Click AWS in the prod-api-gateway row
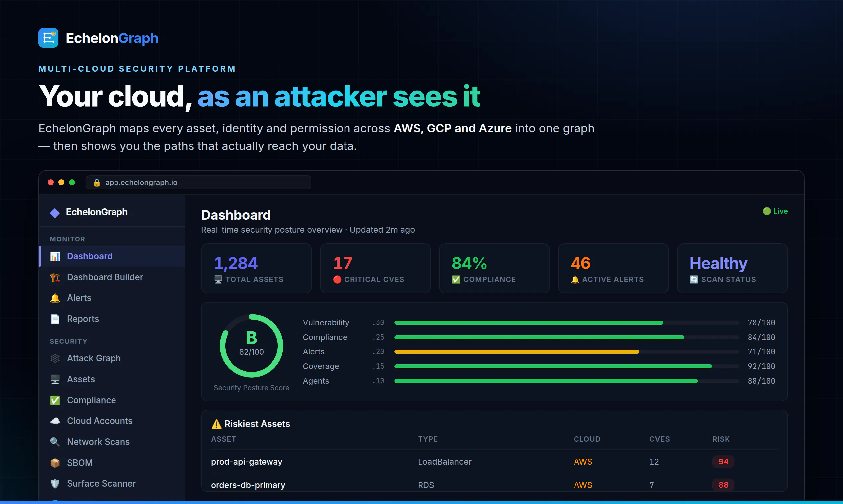843x504 pixels. tap(583, 462)
